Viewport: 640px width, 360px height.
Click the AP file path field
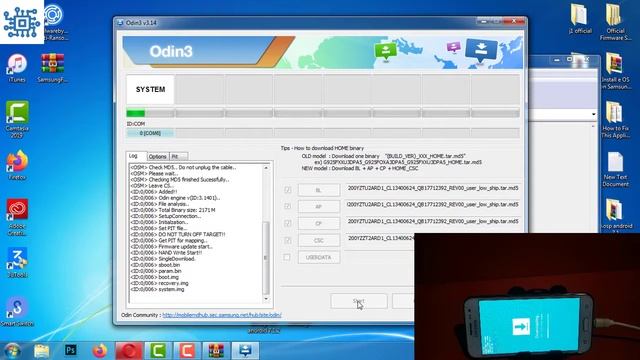(433, 204)
